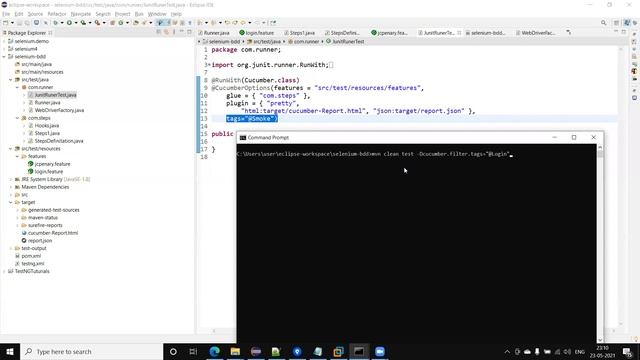The height and width of the screenshot is (360, 640).
Task: Select the Java perspective icon
Action: pyautogui.click(x=627, y=23)
